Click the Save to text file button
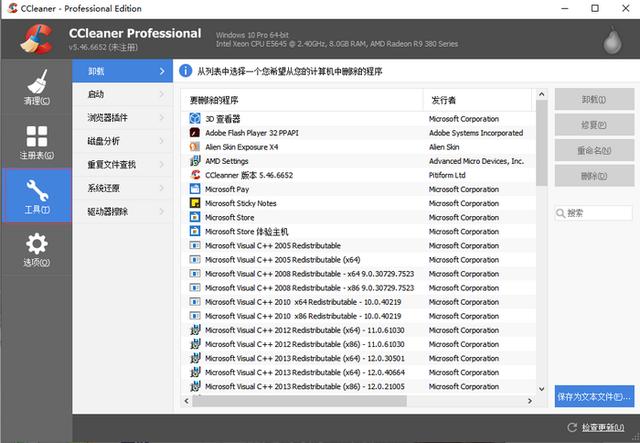This screenshot has height=443, width=640. [594, 396]
